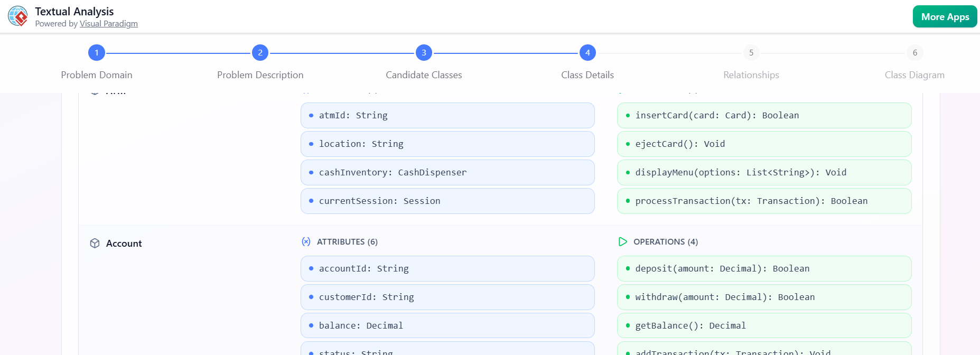Click the Account attributes (x) icon
This screenshot has width=980, height=355.
[306, 241]
